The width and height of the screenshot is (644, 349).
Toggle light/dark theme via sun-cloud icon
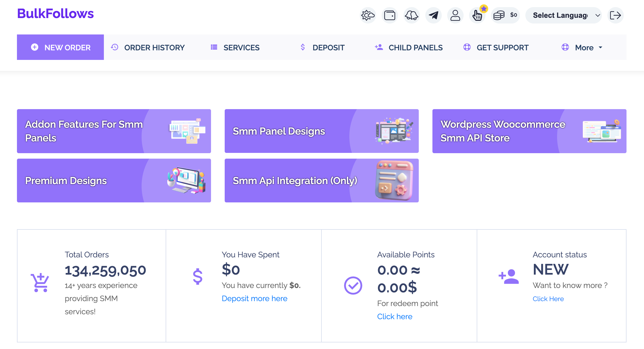coord(368,15)
